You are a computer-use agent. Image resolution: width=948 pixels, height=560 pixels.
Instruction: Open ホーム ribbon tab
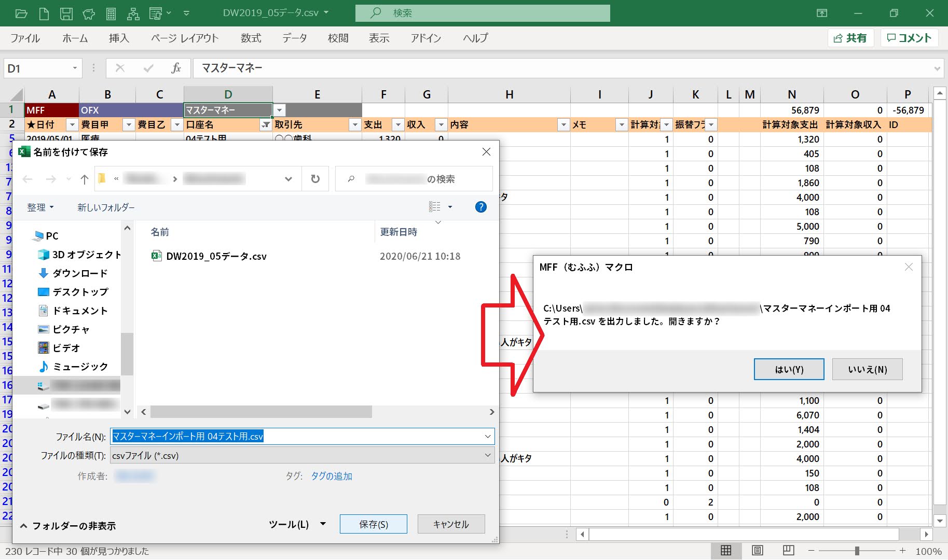click(x=75, y=38)
